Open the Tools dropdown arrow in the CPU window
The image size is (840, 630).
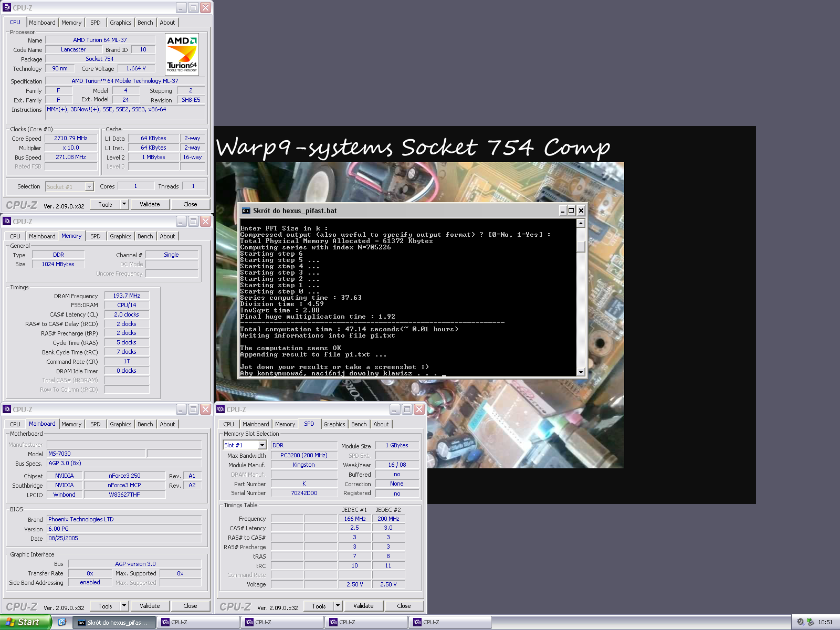(x=124, y=204)
